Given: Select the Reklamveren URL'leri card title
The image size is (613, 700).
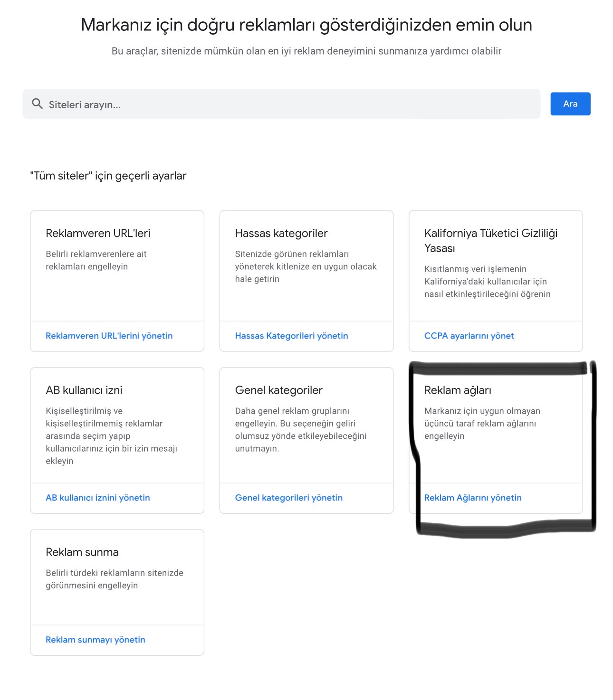Looking at the screenshot, I should (98, 233).
